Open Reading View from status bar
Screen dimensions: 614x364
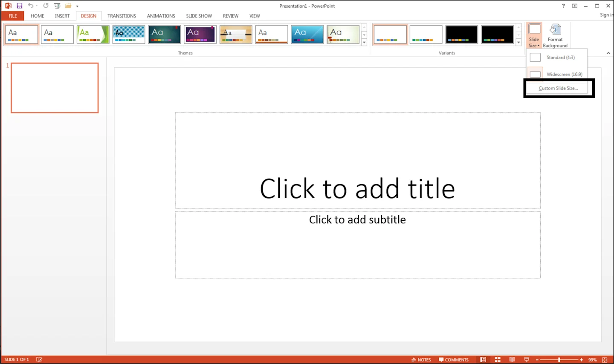click(512, 359)
